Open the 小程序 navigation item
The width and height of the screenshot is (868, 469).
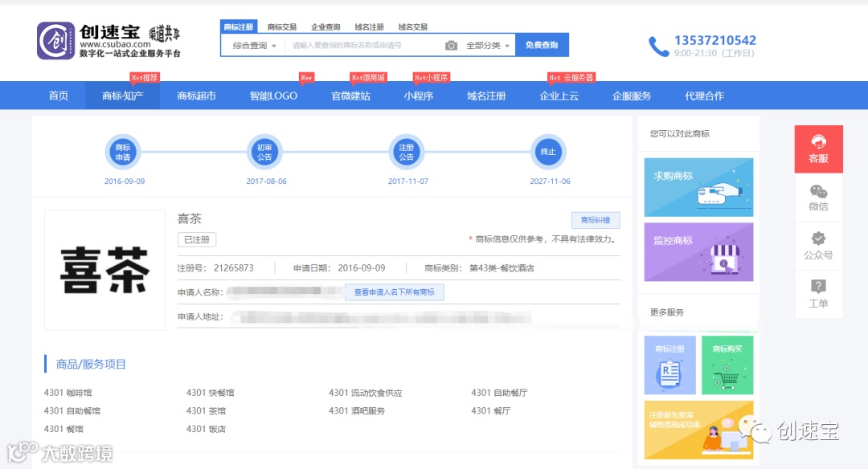click(x=419, y=96)
